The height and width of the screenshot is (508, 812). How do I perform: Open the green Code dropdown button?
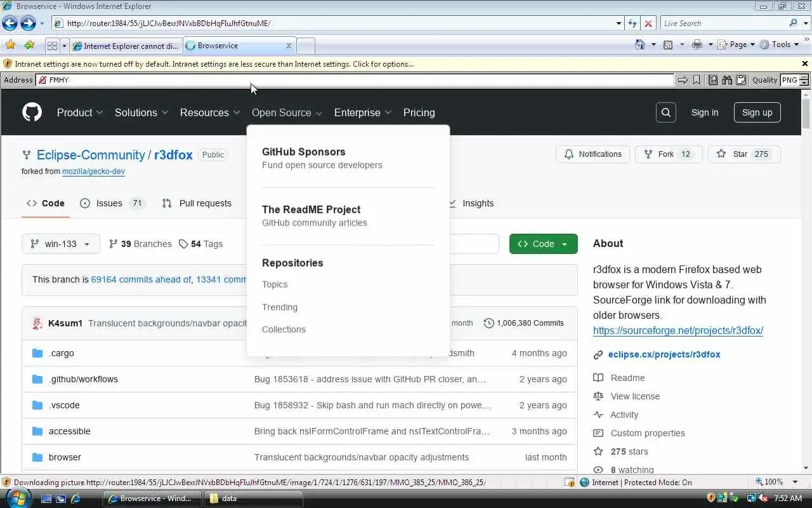pos(544,244)
